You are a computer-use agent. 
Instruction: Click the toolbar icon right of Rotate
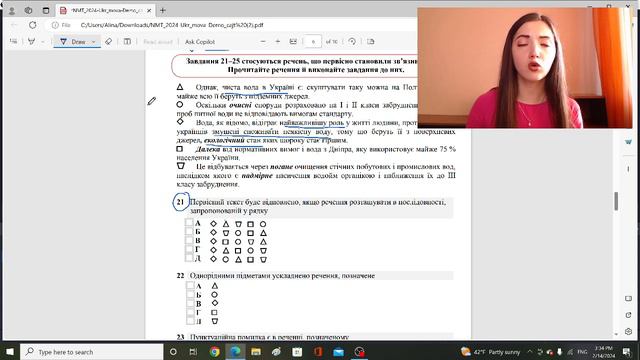pos(371,42)
